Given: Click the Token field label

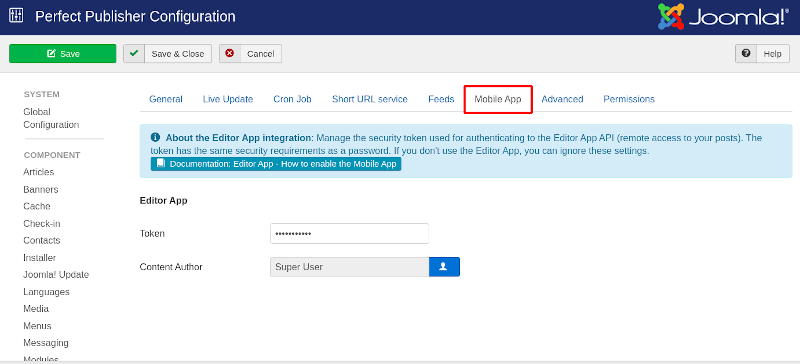Looking at the screenshot, I should (153, 234).
